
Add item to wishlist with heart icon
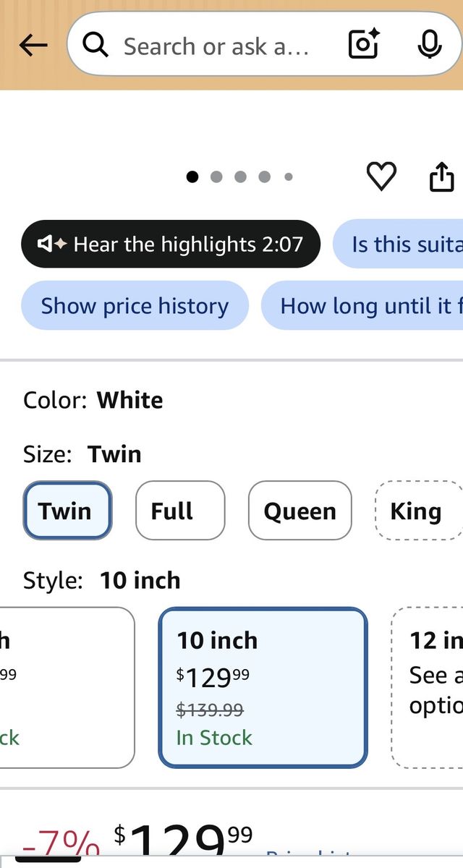tap(381, 176)
